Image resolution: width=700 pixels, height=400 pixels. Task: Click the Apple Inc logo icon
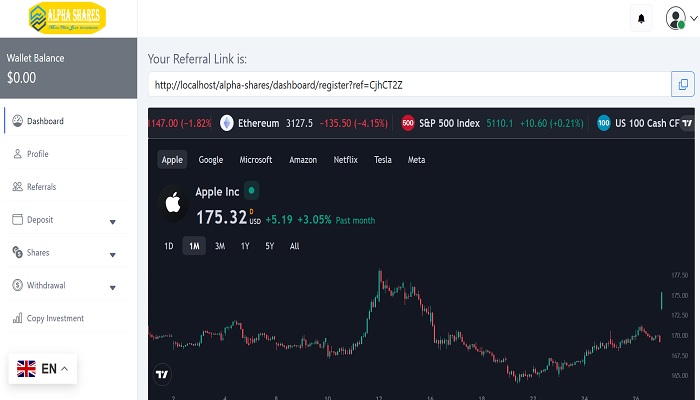[x=173, y=203]
